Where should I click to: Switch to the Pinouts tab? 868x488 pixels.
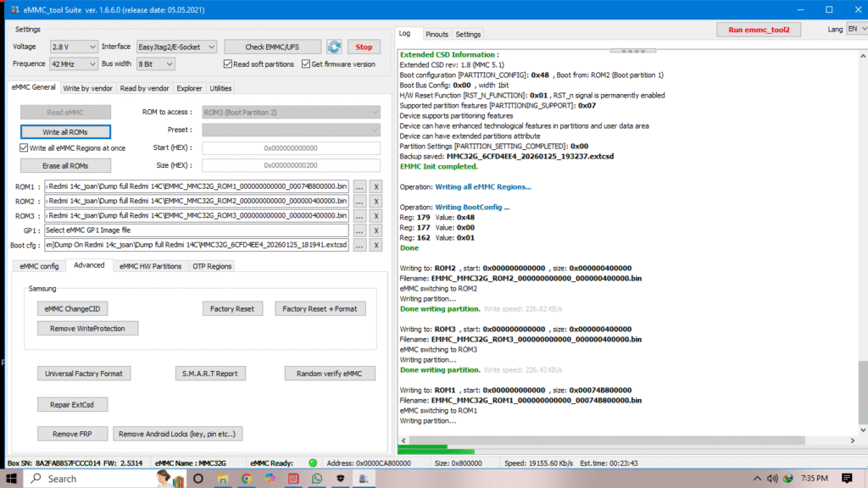pyautogui.click(x=437, y=35)
